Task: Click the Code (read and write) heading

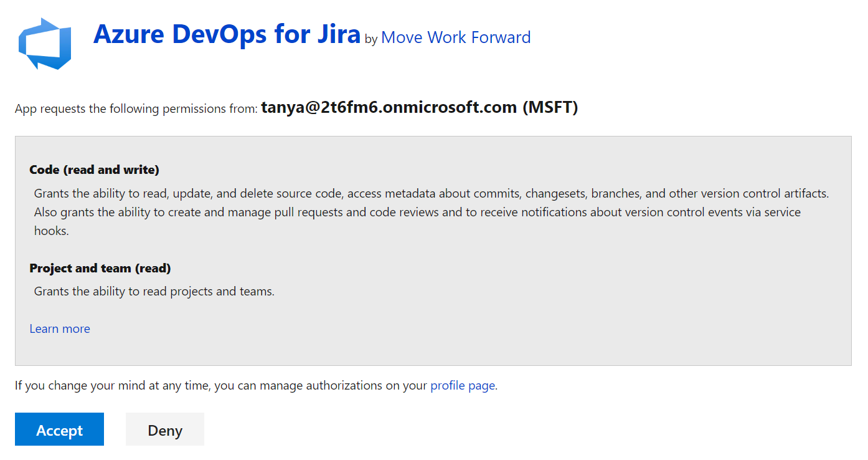Action: pyautogui.click(x=94, y=170)
